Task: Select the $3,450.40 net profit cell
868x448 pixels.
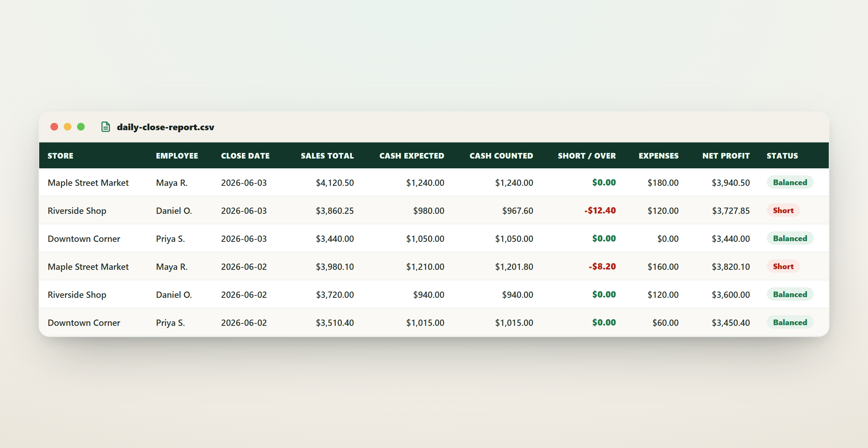Action: pos(731,323)
